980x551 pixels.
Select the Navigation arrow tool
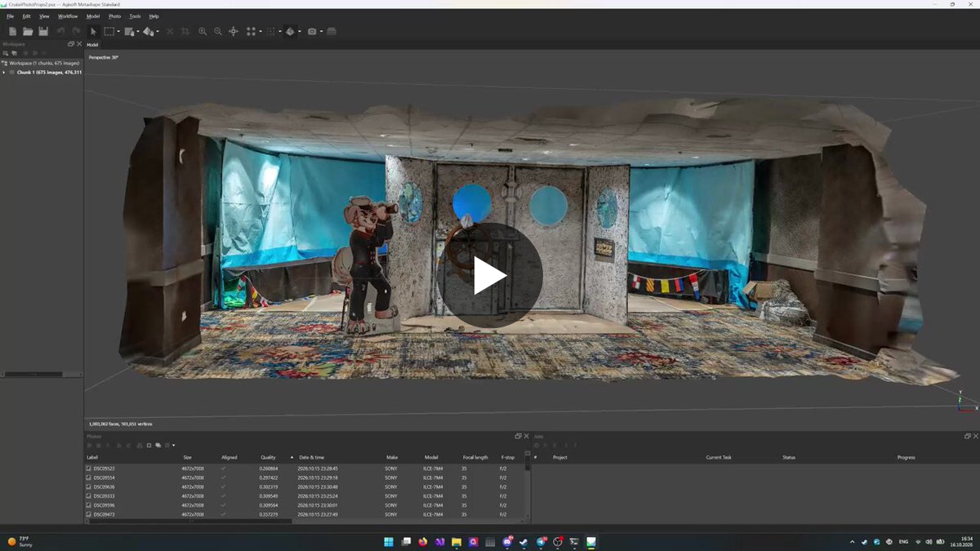(x=93, y=31)
